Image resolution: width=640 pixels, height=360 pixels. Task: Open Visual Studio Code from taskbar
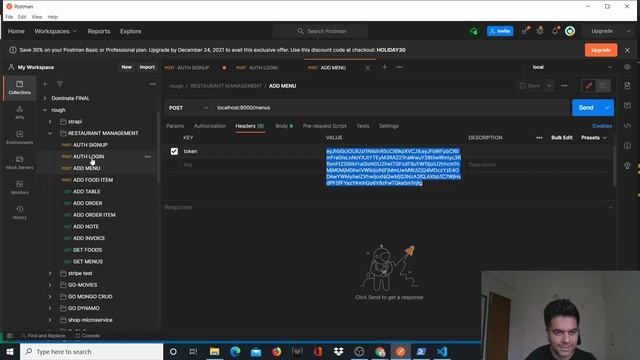[442, 351]
